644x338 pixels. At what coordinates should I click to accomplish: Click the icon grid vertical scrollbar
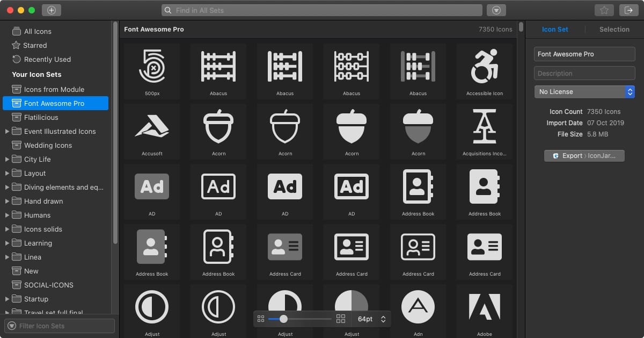click(521, 27)
